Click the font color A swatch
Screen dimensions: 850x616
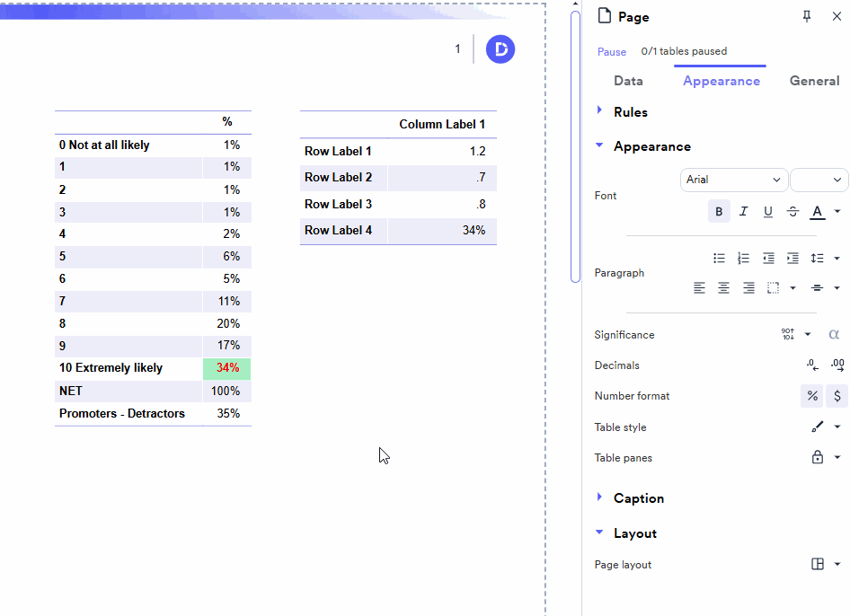click(817, 212)
